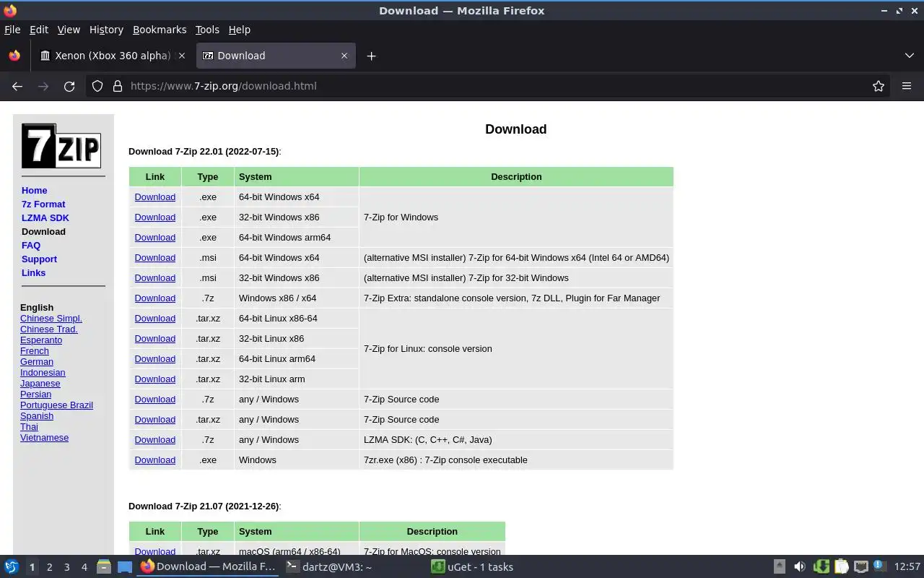The height and width of the screenshot is (578, 924).
Task: Switch language to Esperanto
Action: pyautogui.click(x=41, y=340)
